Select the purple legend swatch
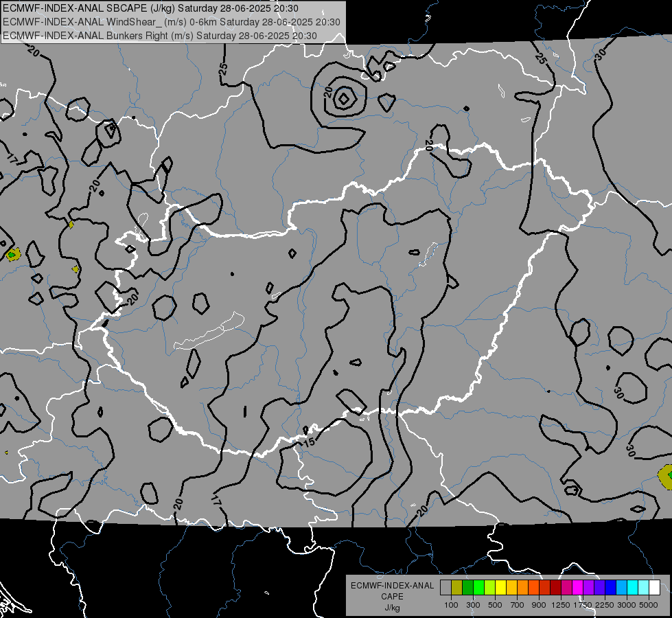The width and height of the screenshot is (672, 618). point(589,588)
